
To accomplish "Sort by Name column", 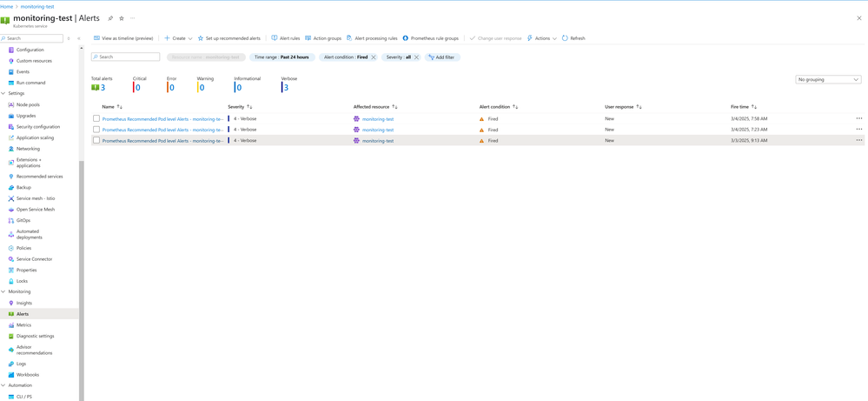I will pyautogui.click(x=112, y=106).
